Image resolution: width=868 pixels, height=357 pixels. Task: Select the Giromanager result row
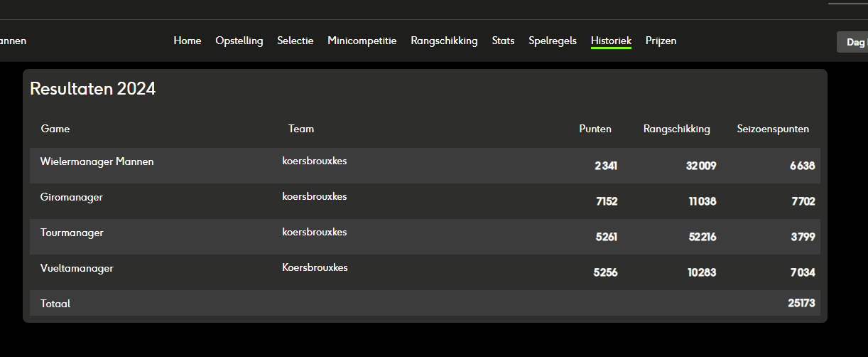(425, 201)
